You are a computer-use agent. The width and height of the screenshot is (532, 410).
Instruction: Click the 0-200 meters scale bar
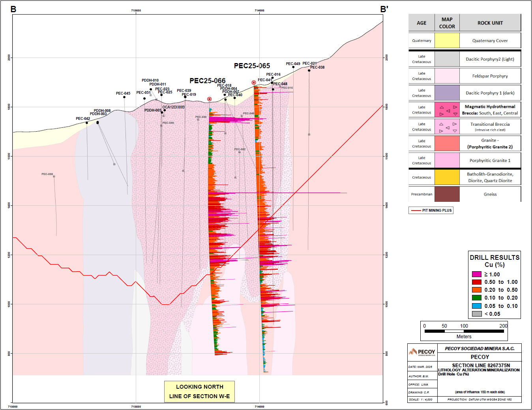pos(464,331)
